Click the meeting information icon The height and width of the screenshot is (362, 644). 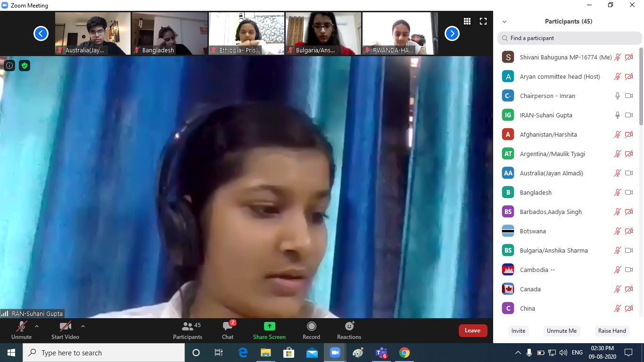point(9,66)
